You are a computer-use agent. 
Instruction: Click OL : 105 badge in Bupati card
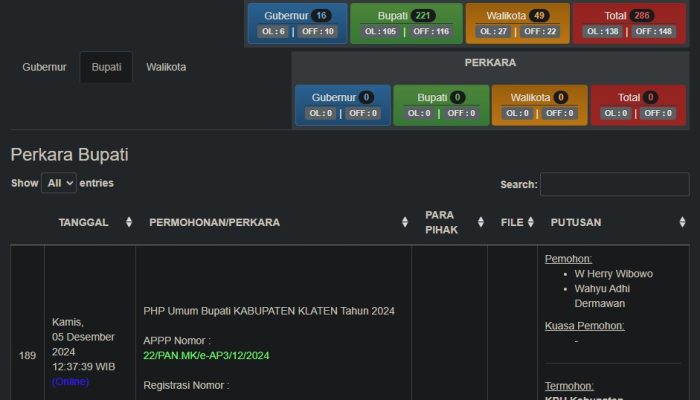point(380,31)
